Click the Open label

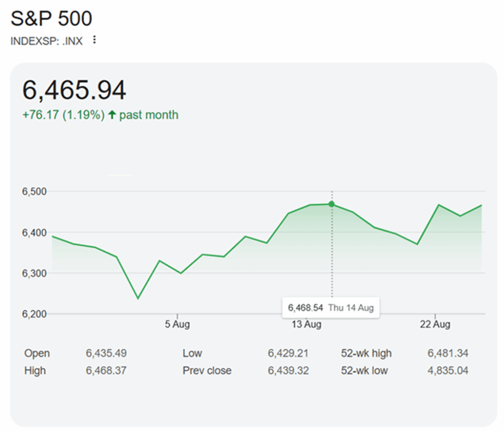tap(37, 353)
